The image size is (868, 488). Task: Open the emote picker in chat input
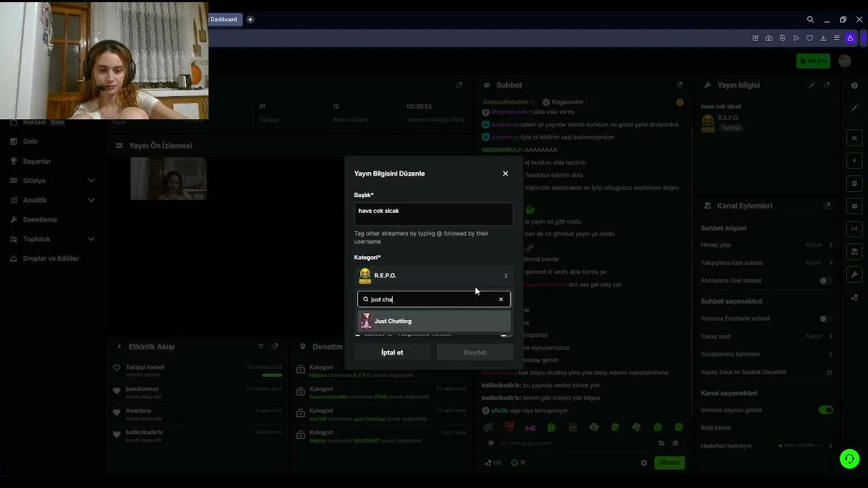click(675, 443)
